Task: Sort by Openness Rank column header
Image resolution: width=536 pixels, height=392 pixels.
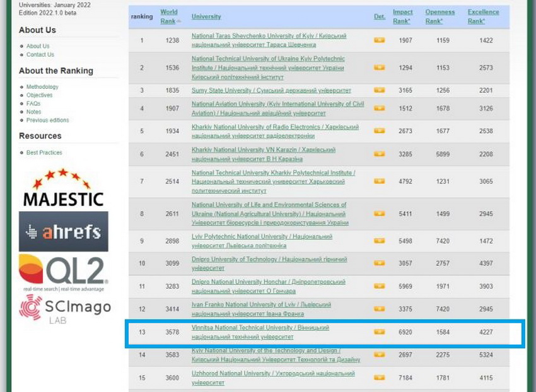Action: [x=440, y=16]
